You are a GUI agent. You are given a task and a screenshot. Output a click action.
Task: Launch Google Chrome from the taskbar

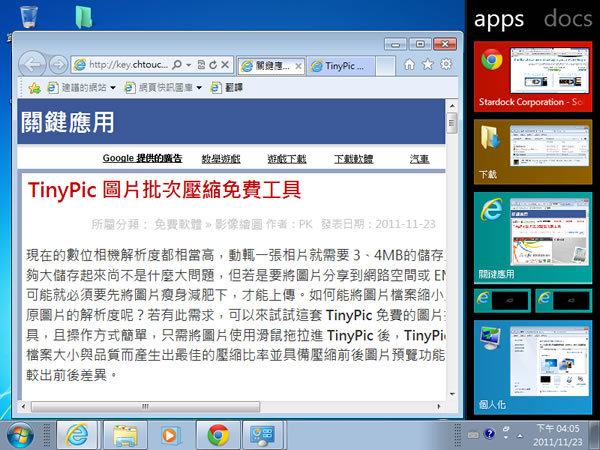tap(218, 435)
